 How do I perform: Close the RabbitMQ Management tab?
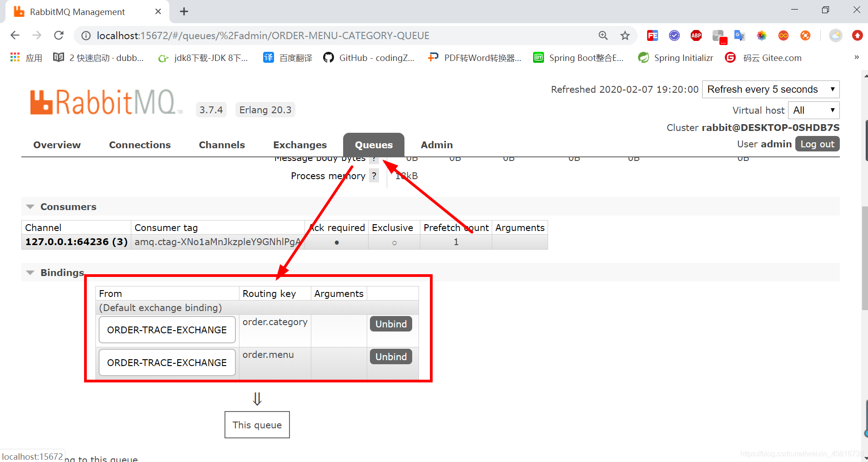pyautogui.click(x=158, y=11)
